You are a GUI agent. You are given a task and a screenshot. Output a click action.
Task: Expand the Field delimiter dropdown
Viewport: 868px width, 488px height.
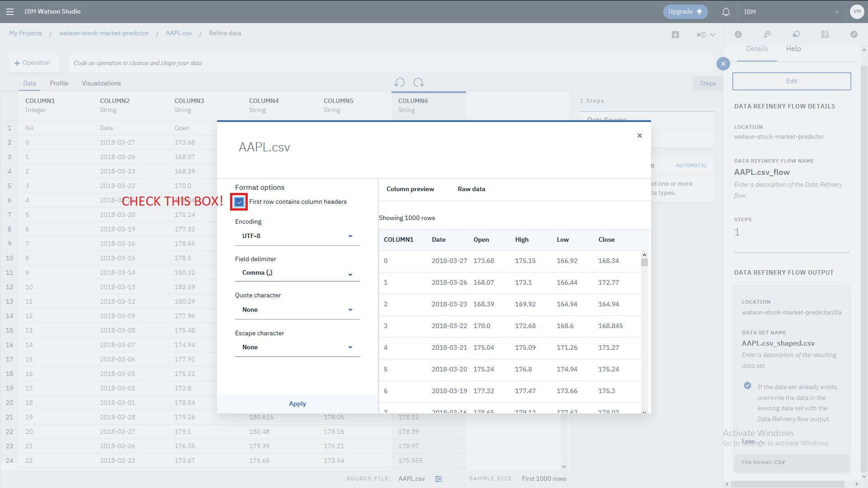[297, 273]
